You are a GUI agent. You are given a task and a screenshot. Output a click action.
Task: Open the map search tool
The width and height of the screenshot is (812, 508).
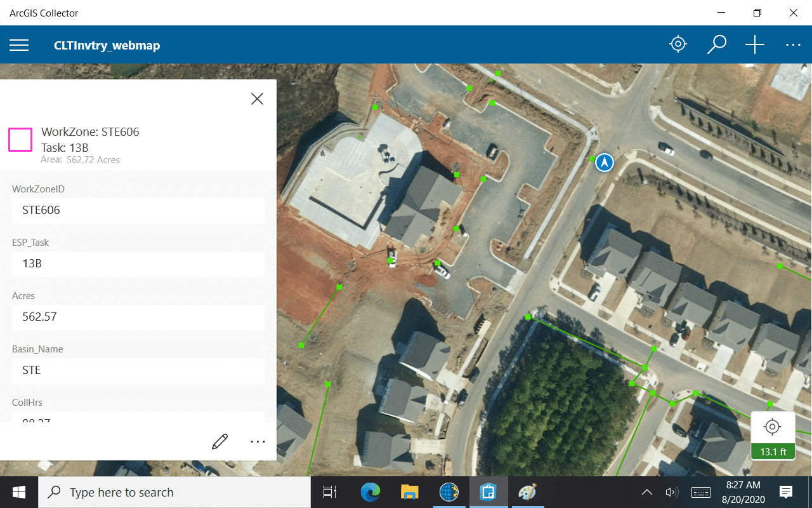[x=716, y=44]
